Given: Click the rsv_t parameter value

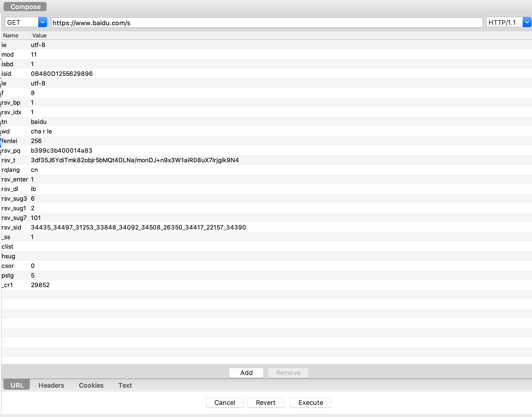Looking at the screenshot, I should (x=135, y=160).
